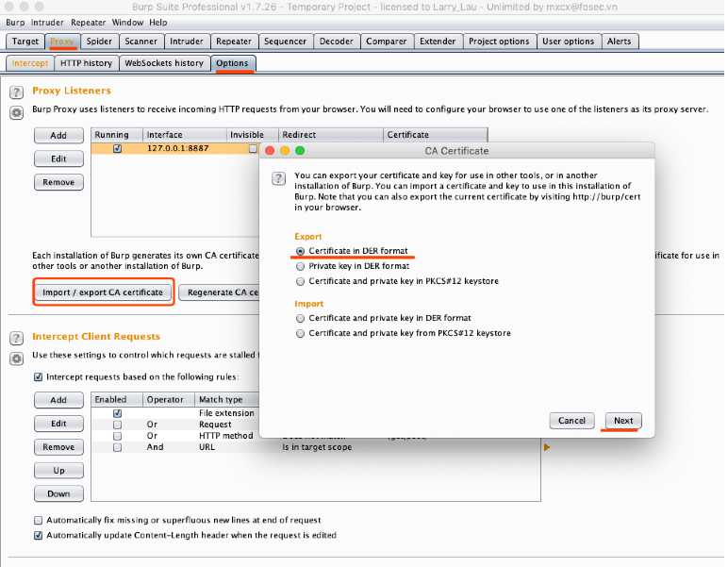
Task: Click Regenerate CA certificate button
Action: coord(219,292)
